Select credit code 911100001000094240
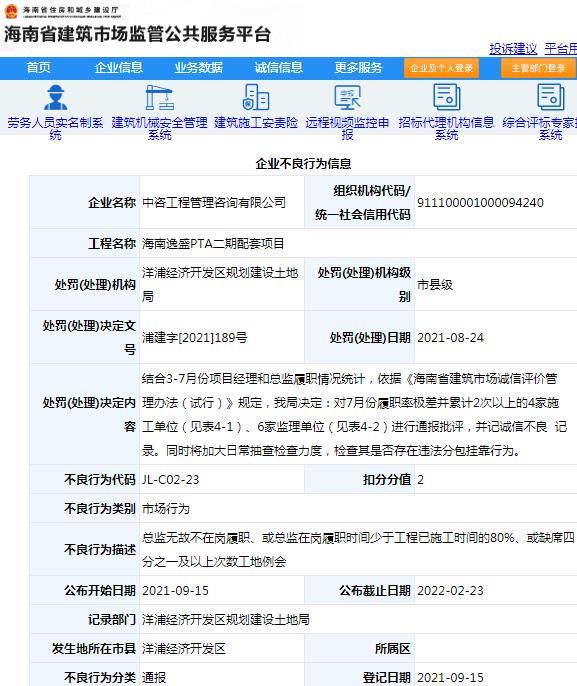Viewport: 577px width, 686px height. pos(480,203)
